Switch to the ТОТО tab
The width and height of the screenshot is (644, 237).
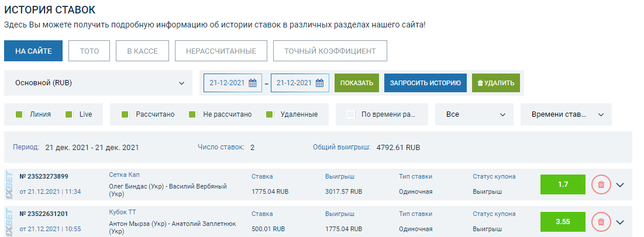89,51
